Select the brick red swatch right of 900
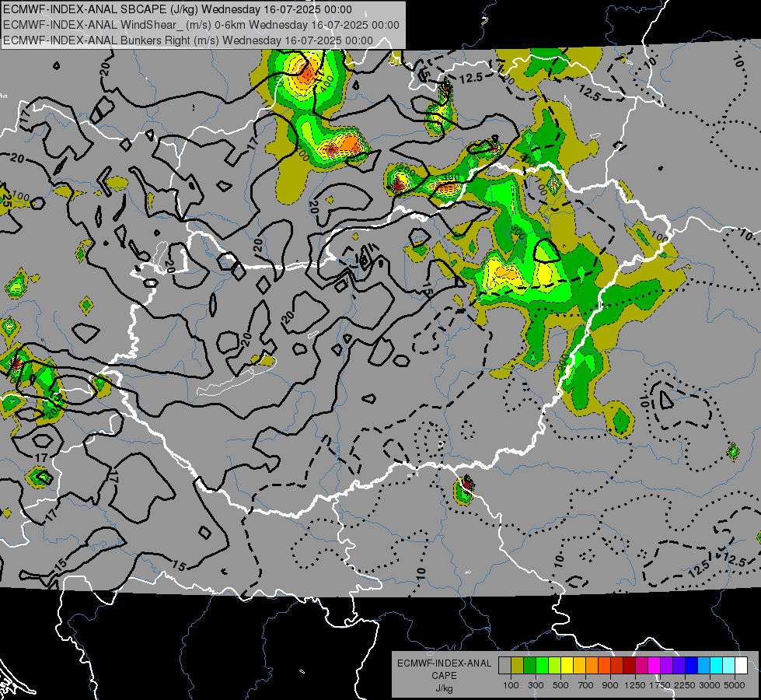This screenshot has height=700, width=761. [617, 666]
